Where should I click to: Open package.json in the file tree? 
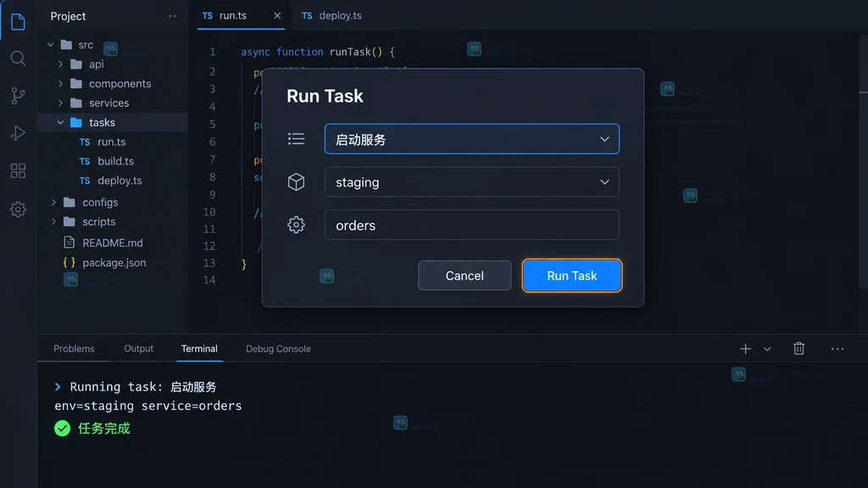[x=114, y=263]
